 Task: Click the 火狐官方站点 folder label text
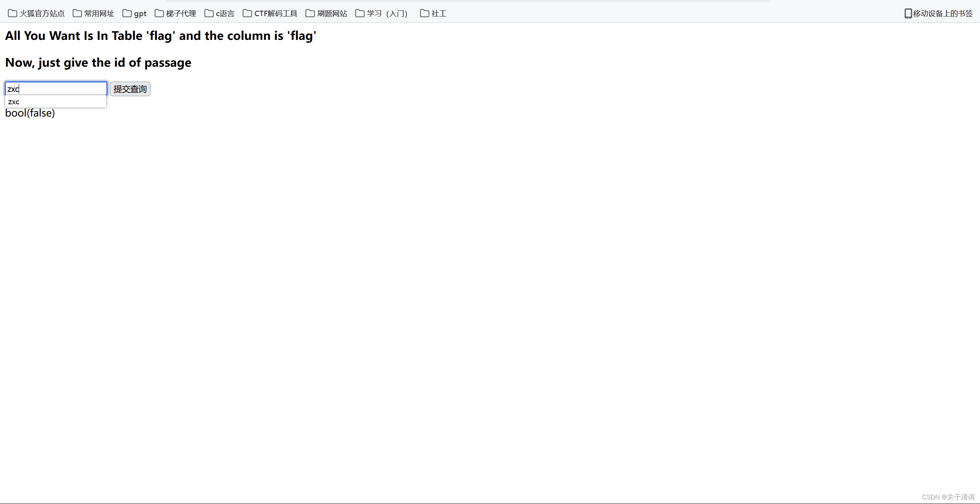42,13
